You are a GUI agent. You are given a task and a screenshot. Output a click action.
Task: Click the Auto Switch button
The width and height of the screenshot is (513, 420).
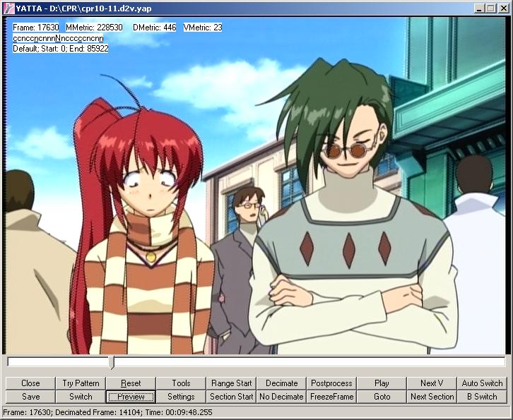click(482, 383)
